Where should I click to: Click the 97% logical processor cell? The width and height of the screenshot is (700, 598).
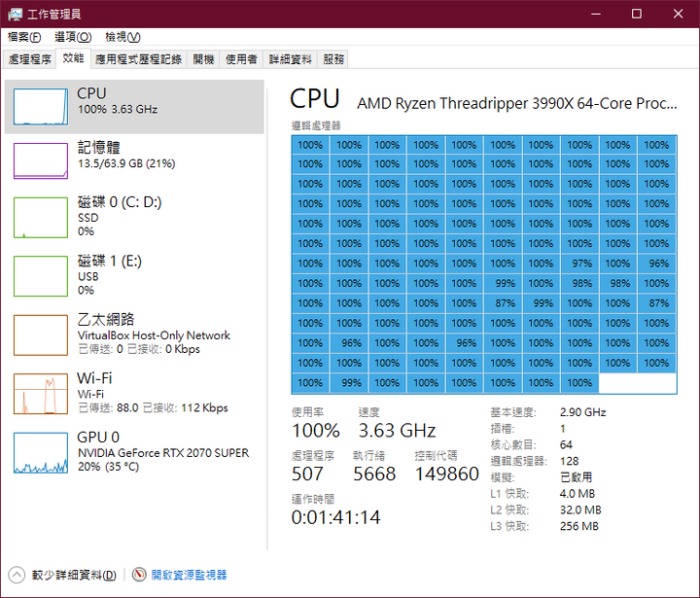pyautogui.click(x=579, y=264)
